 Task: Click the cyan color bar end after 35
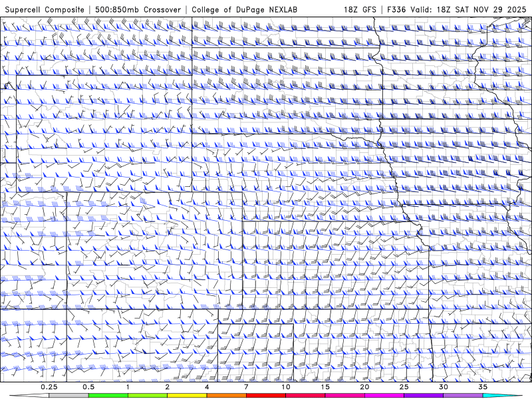click(502, 395)
